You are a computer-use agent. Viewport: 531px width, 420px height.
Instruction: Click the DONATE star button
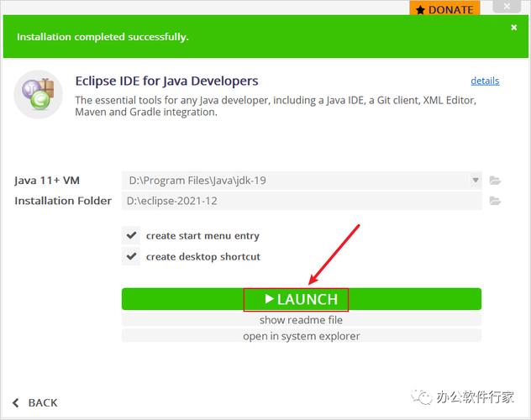pyautogui.click(x=444, y=8)
